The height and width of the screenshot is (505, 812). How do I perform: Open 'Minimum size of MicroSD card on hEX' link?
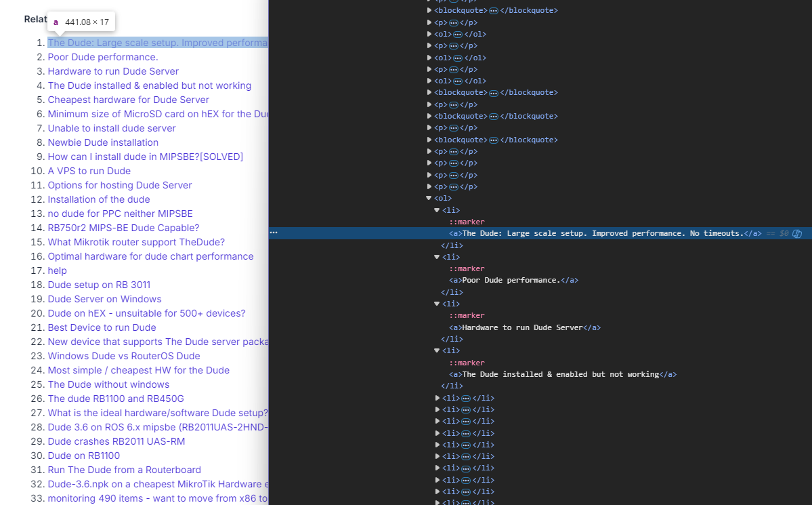(158, 114)
